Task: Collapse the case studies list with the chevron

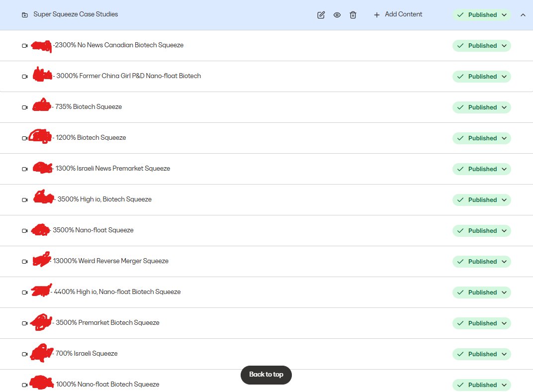Action: pyautogui.click(x=523, y=15)
